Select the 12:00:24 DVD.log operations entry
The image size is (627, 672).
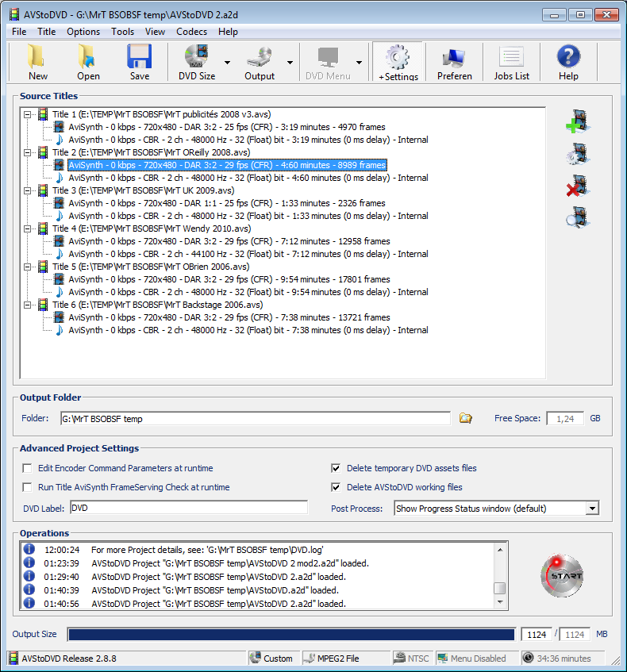click(x=206, y=550)
